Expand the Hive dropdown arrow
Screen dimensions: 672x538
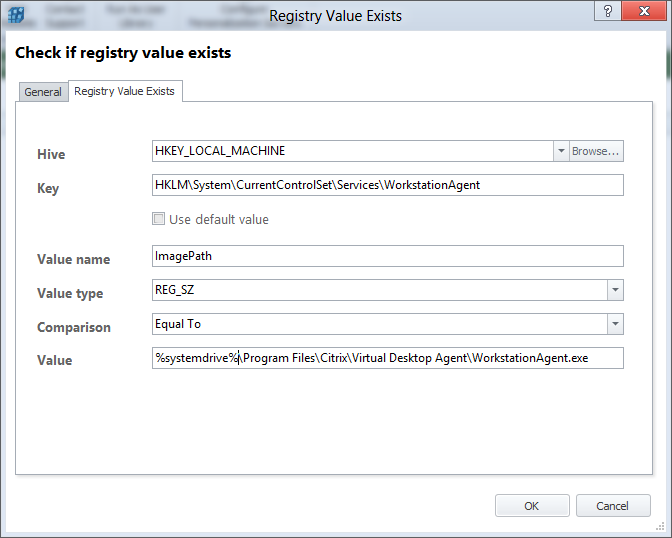pyautogui.click(x=559, y=151)
